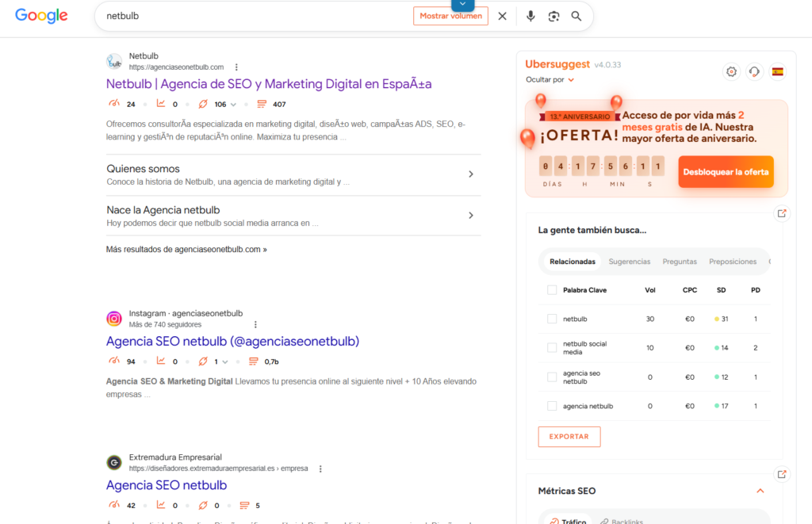Start voice search with the microphone icon

click(x=530, y=16)
